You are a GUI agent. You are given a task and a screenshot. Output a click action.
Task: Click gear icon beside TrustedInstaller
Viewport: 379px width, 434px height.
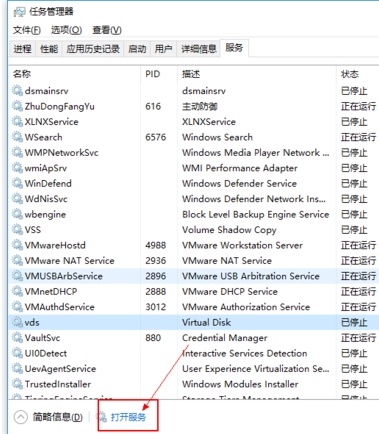(x=17, y=384)
